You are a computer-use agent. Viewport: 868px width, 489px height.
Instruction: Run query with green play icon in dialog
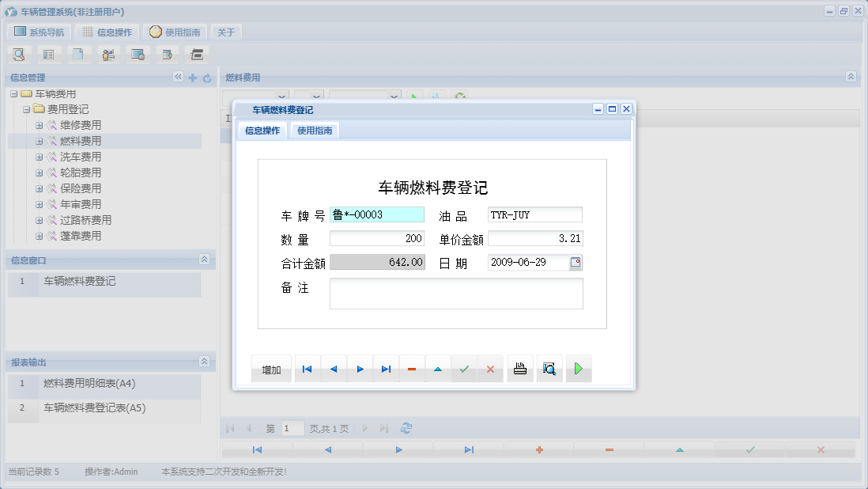(x=578, y=369)
